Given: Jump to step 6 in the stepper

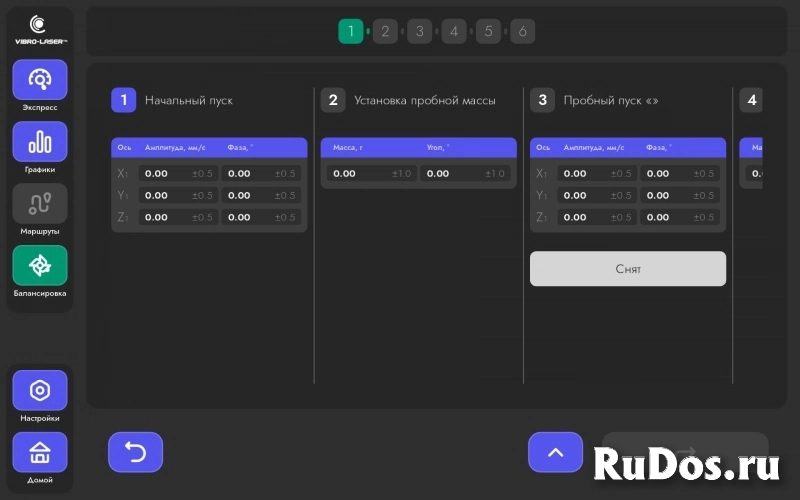Looking at the screenshot, I should [522, 32].
